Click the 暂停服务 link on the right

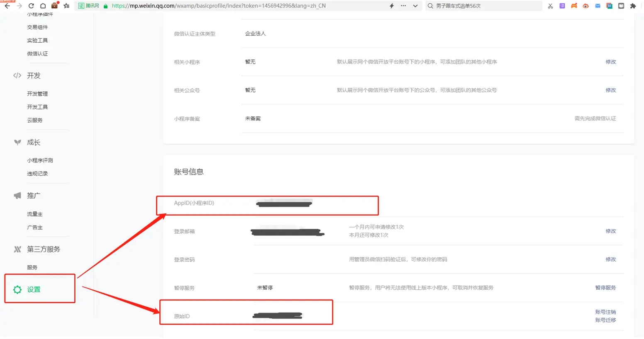pyautogui.click(x=605, y=288)
